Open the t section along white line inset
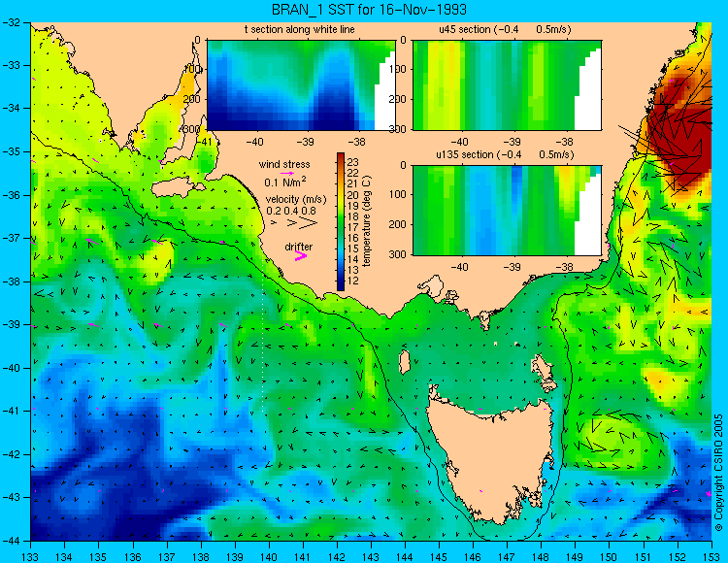 tap(301, 85)
